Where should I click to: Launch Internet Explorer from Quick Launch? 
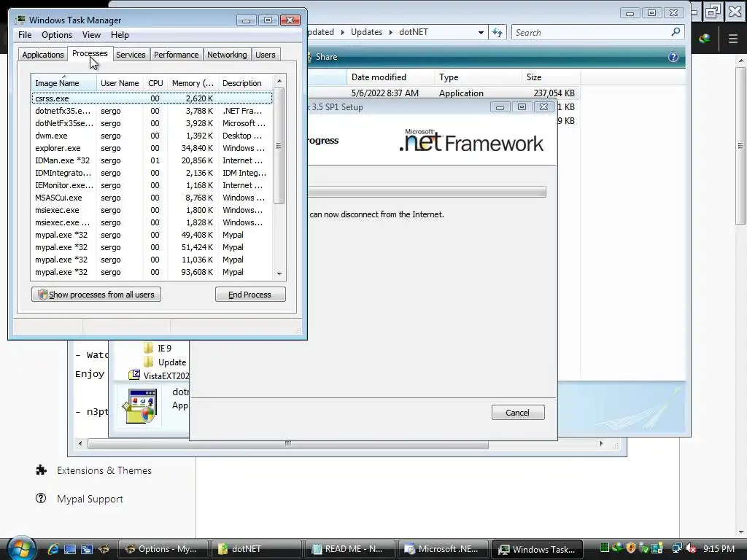(x=53, y=549)
